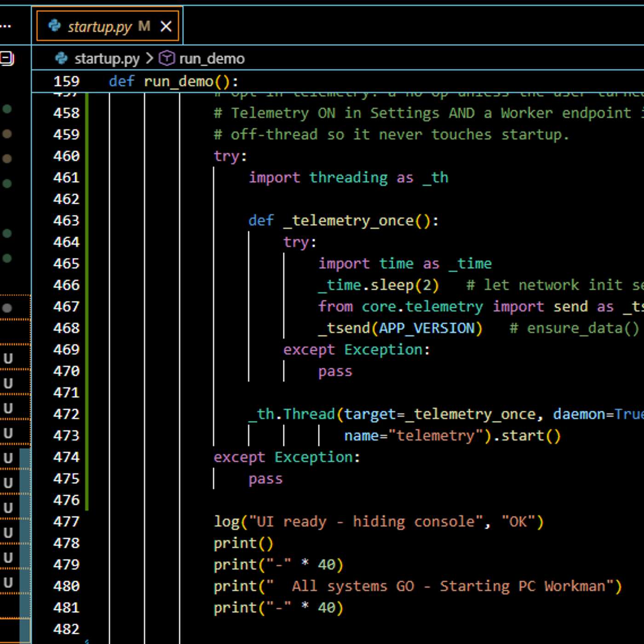Click line number 482 in the gutter

point(66,629)
